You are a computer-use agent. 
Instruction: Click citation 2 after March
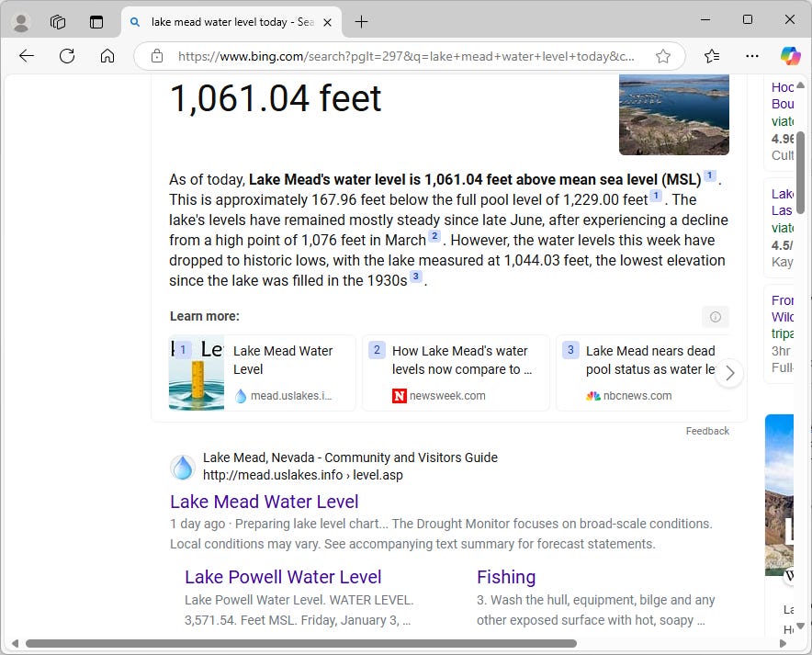(x=434, y=236)
